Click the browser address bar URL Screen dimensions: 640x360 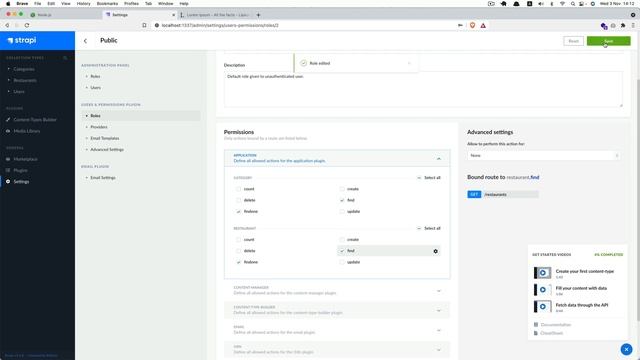pos(220,25)
